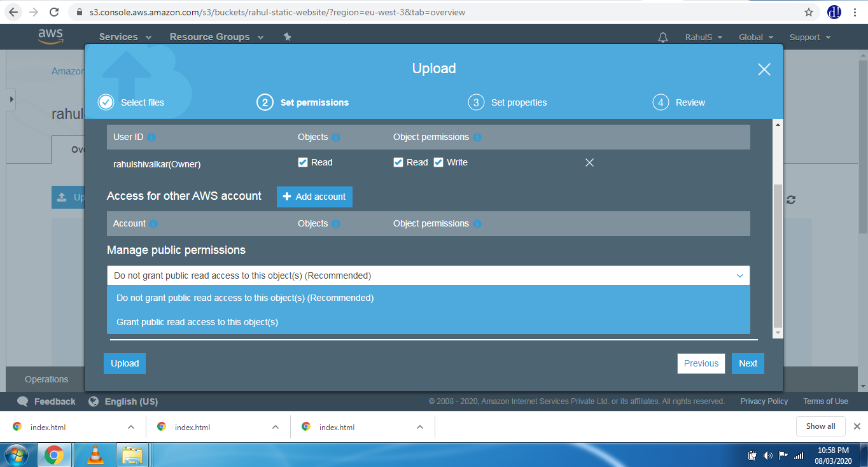
Task: Click the AWS logo home icon
Action: [x=50, y=36]
